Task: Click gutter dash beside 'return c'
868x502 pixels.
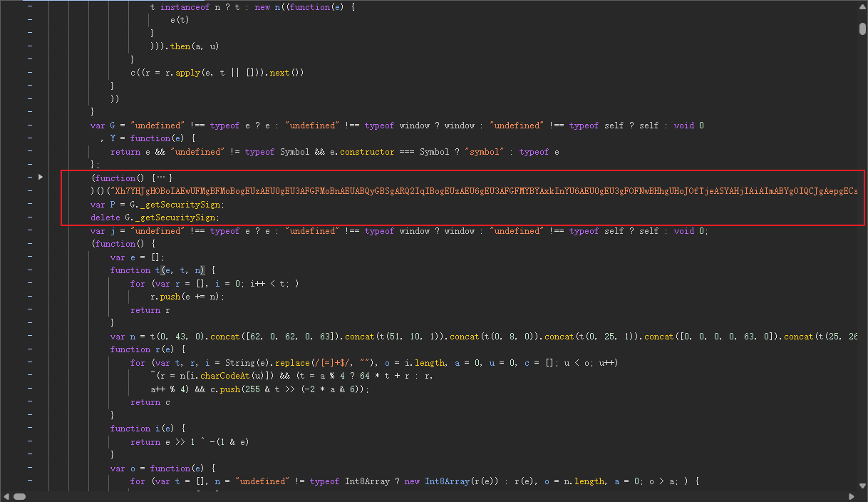Action: [30, 402]
